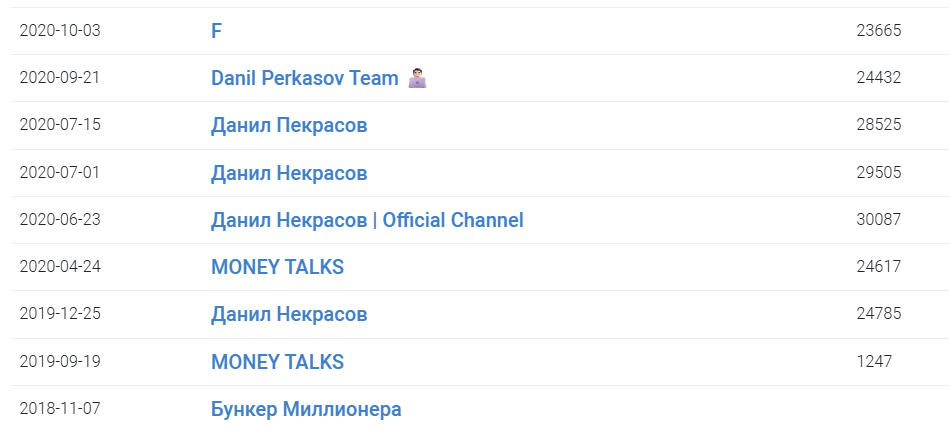Open the Данил Пекрасов link
Viewport: 949px width, 447px height.
tap(289, 125)
